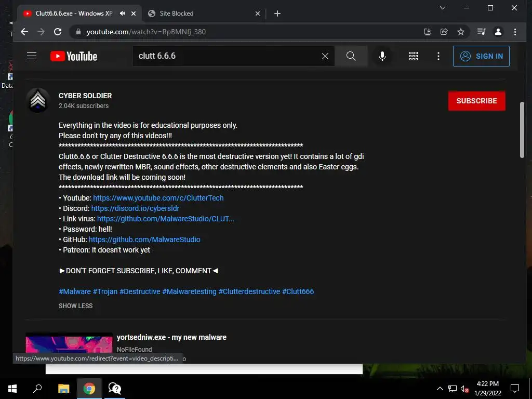This screenshot has width=532, height=399.
Task: Show hidden system tray icons
Action: [x=440, y=389]
